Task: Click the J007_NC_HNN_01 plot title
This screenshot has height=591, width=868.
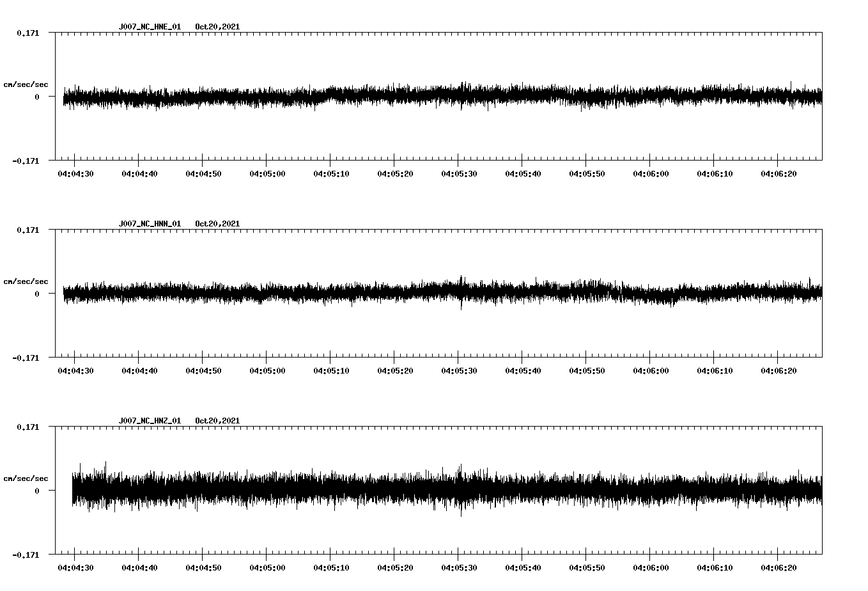Action: point(150,224)
